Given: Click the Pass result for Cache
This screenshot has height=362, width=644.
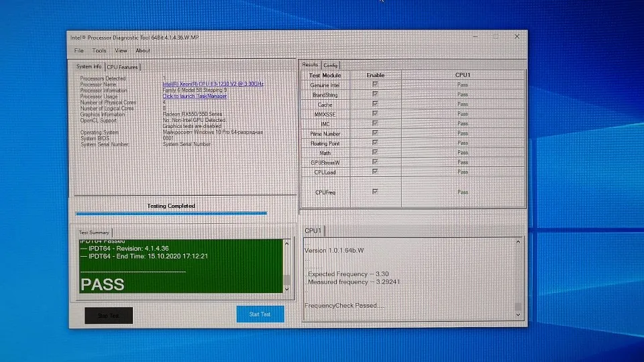Looking at the screenshot, I should (463, 105).
